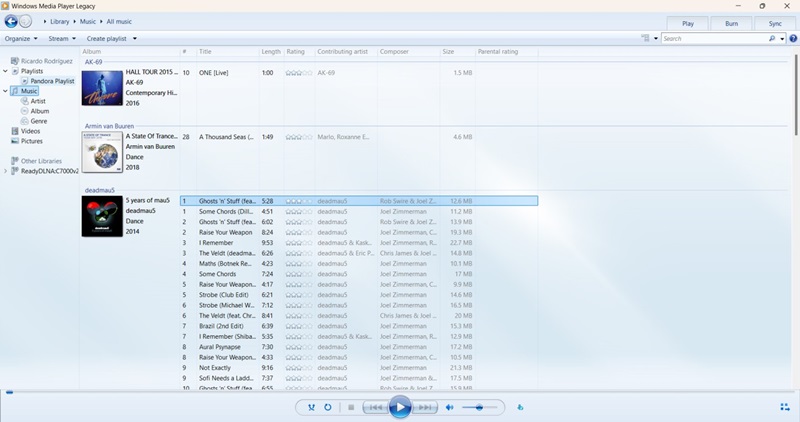
Task: Click Music in the breadcrumb
Action: point(88,21)
